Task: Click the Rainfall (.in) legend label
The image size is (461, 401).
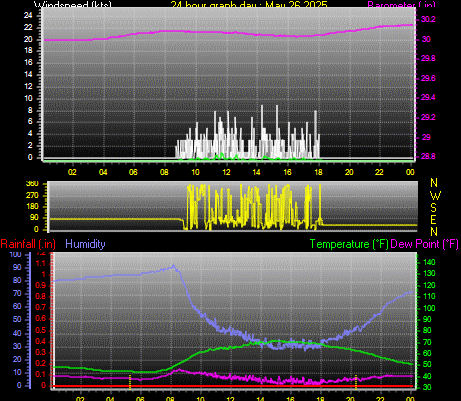Action: [28, 244]
